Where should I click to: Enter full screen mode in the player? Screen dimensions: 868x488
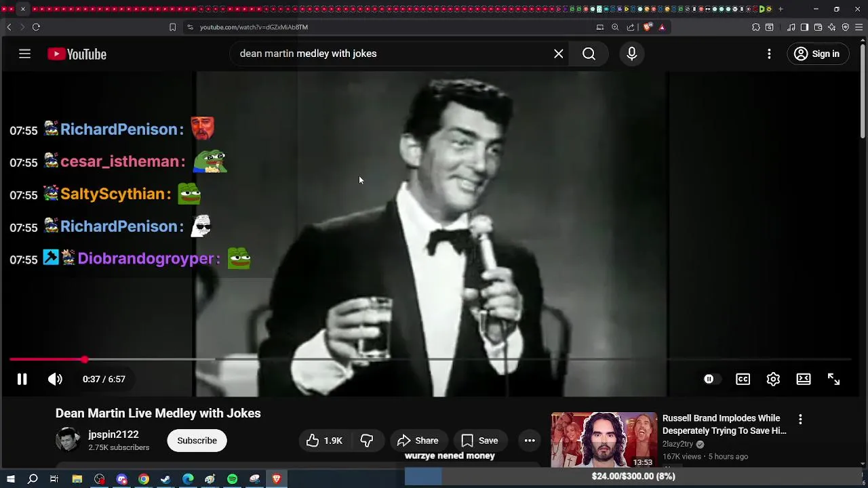pos(833,379)
